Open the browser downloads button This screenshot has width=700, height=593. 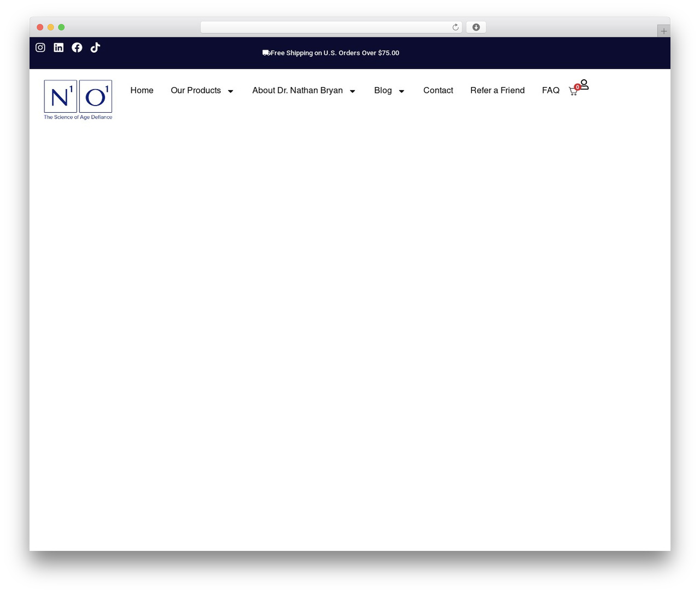(x=476, y=27)
